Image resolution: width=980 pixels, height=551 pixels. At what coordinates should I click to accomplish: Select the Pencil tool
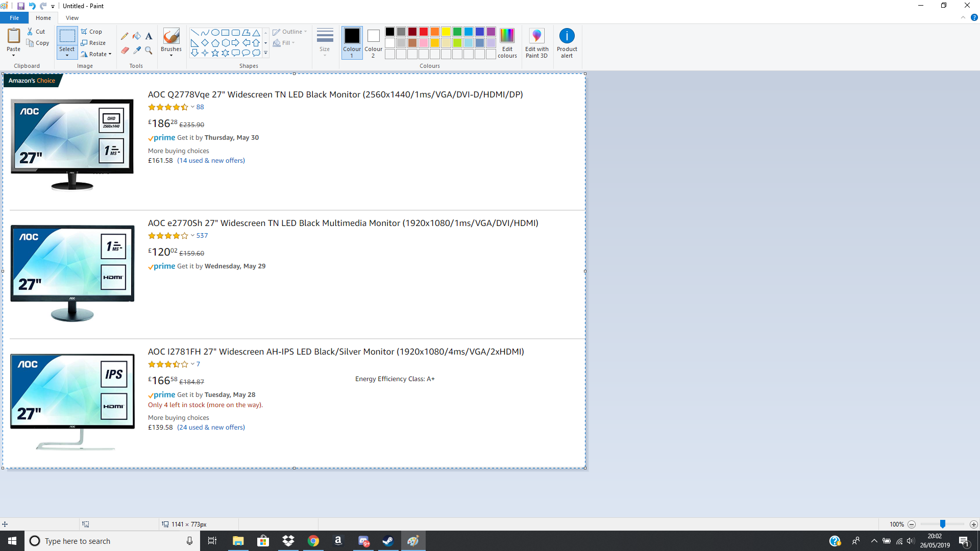[x=125, y=36]
